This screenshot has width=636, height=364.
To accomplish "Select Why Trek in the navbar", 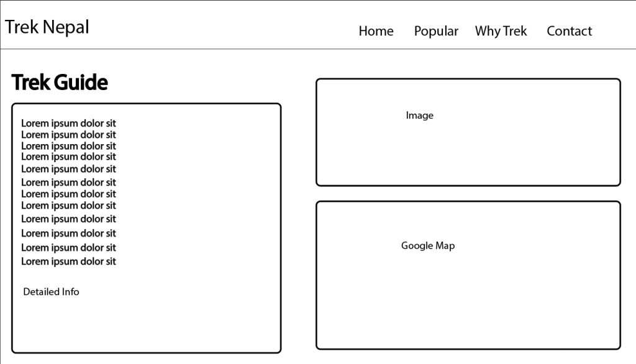I will tap(501, 31).
